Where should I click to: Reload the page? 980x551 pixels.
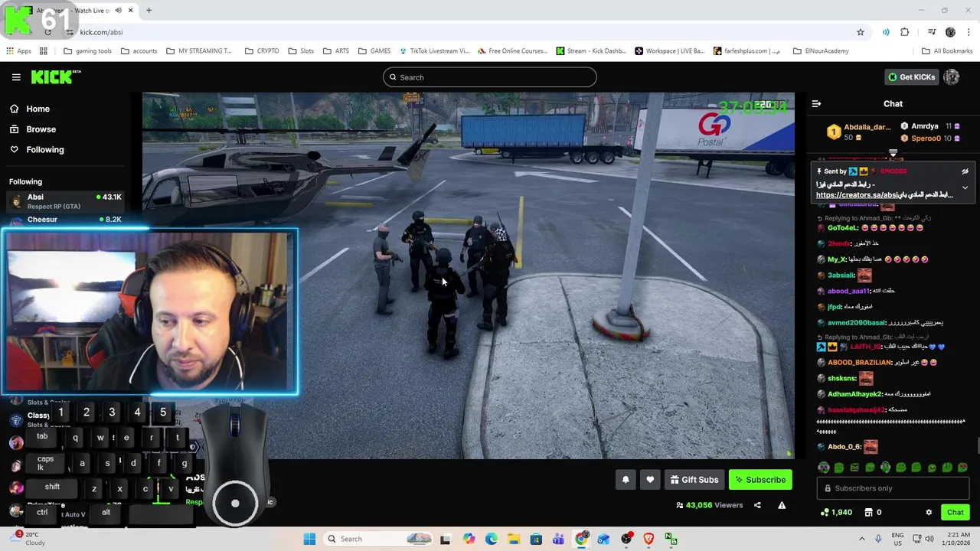[47, 32]
